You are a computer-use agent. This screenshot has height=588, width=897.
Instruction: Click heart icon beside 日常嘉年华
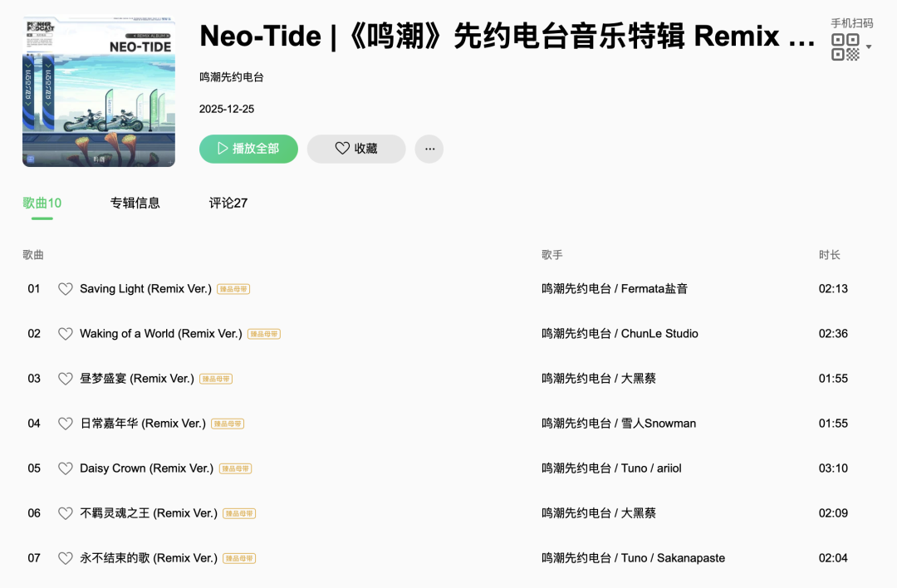[x=65, y=424]
